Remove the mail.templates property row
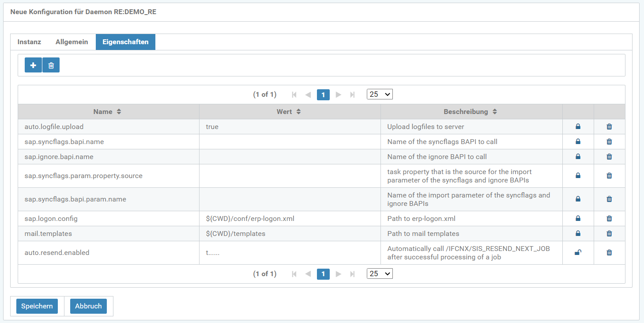Viewport: 644px width, 323px height. [609, 234]
